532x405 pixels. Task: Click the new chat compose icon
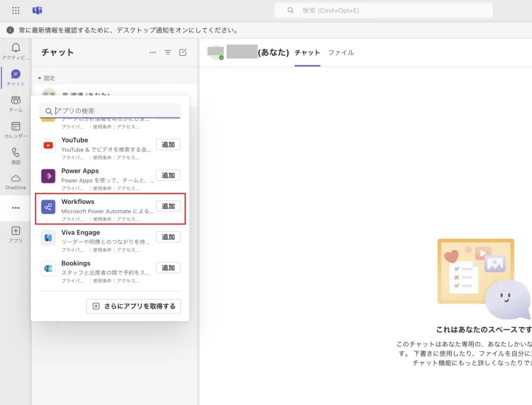183,52
